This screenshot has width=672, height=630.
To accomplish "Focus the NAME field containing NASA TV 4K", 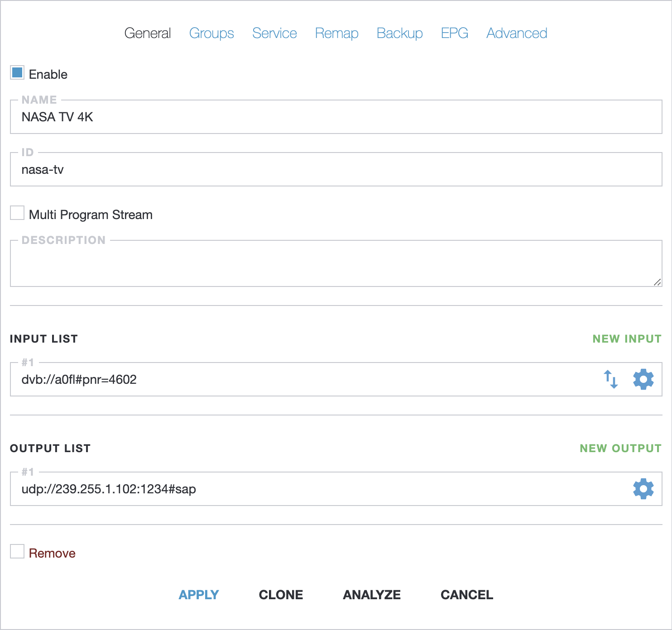I will pos(336,117).
